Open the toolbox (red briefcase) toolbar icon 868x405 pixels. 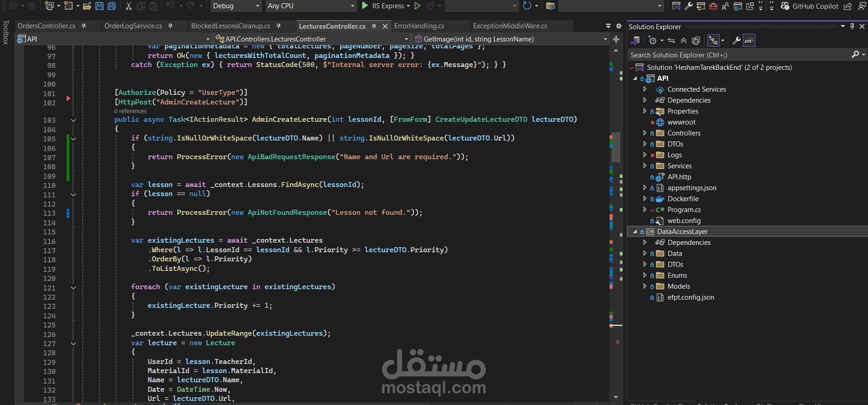[713, 6]
